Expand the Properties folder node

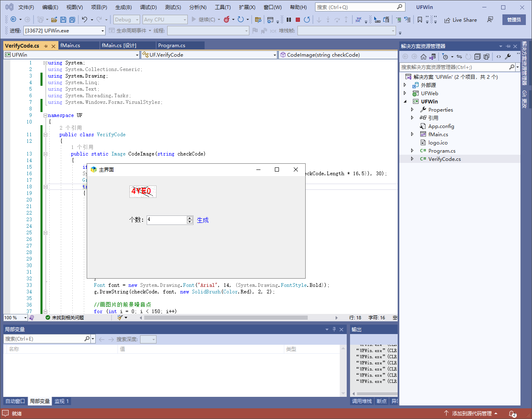click(x=412, y=110)
